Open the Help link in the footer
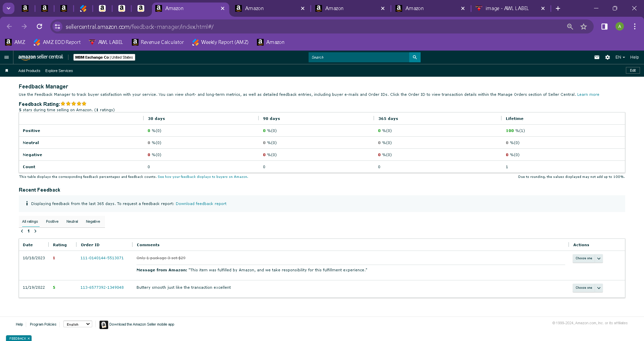Screen dimensions: 644x341 [19, 324]
